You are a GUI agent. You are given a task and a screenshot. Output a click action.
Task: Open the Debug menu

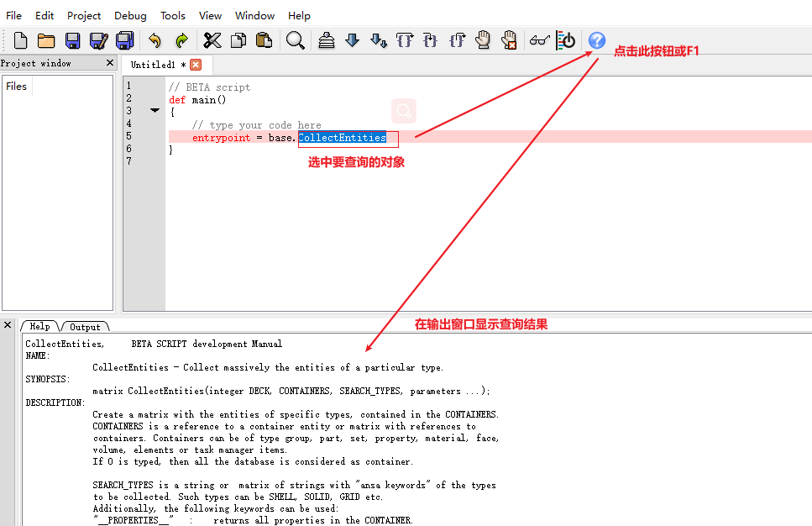tap(130, 15)
